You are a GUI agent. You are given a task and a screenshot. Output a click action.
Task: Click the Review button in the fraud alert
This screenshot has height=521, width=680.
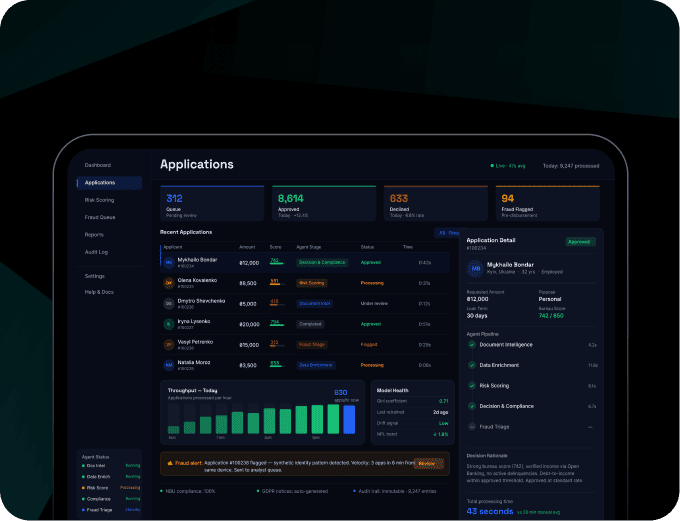[428, 463]
